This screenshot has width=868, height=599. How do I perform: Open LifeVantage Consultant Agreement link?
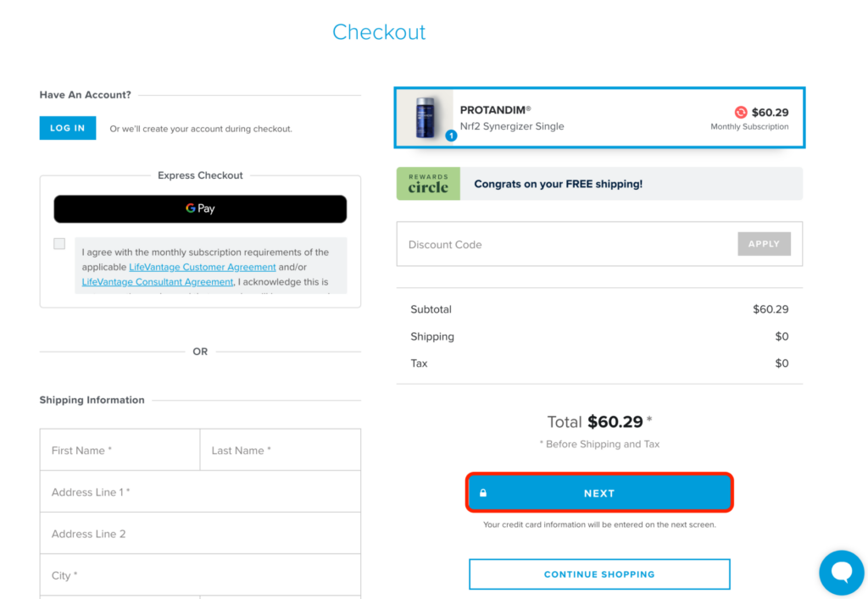coord(158,281)
